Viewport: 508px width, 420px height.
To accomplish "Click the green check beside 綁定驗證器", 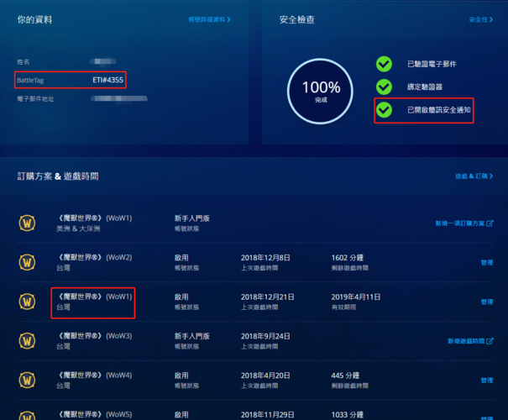I will (384, 87).
